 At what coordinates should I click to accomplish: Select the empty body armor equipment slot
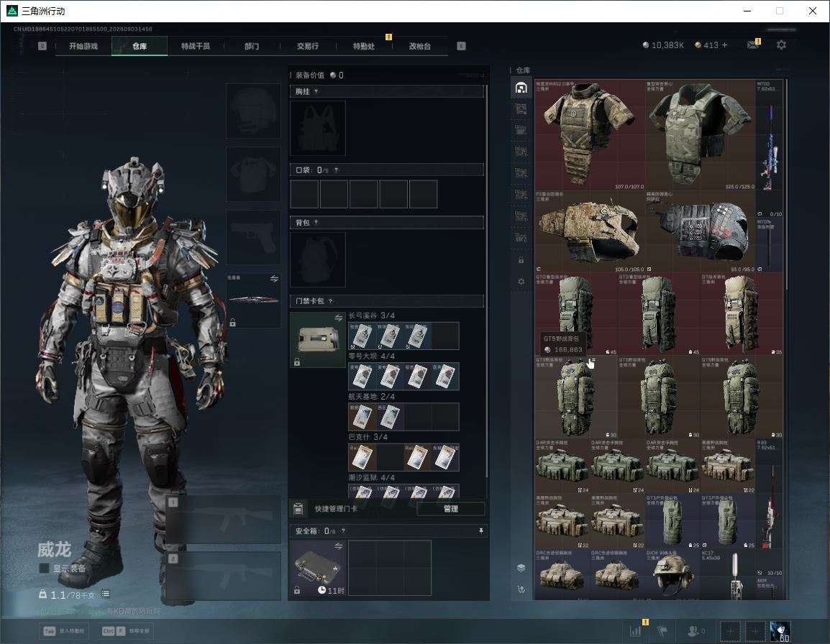254,174
